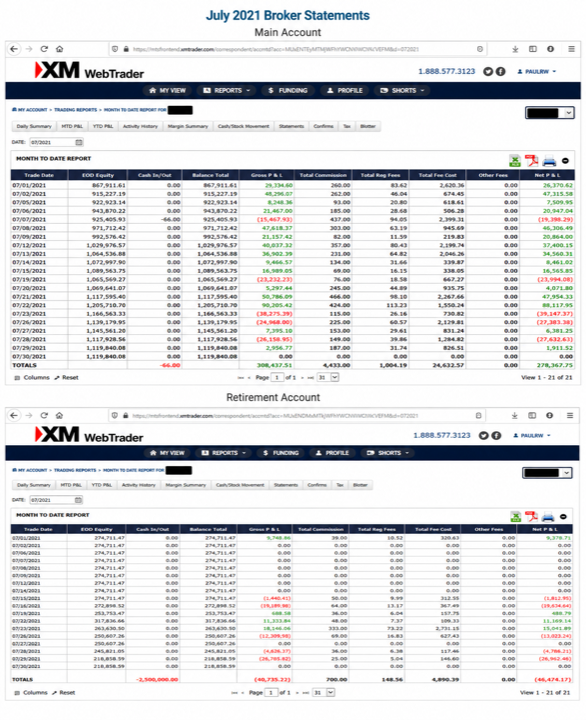Export Main Account report to Excel
Image resolution: width=586 pixels, height=720 pixels.
tap(515, 161)
